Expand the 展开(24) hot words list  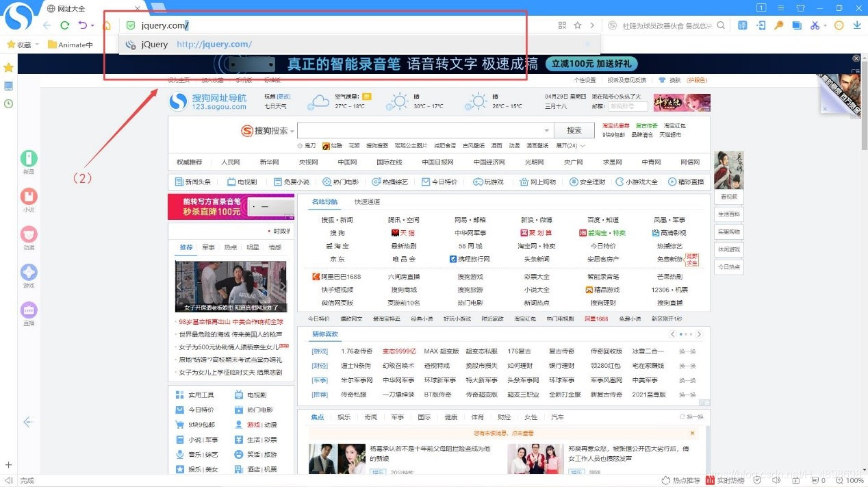tap(570, 146)
